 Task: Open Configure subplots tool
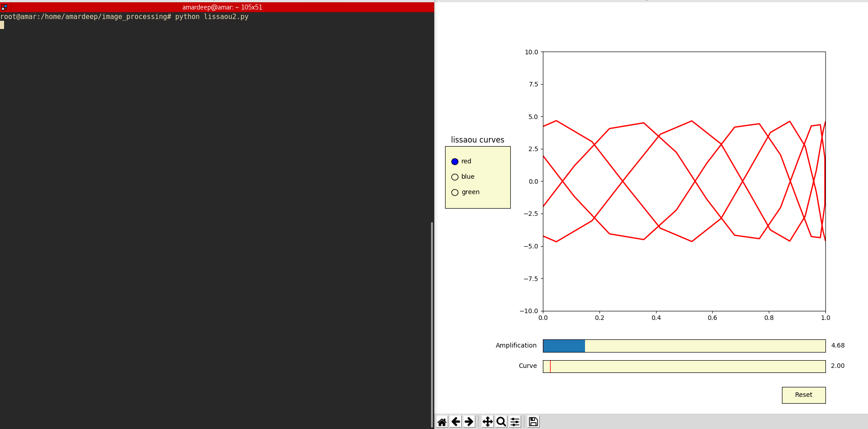point(515,422)
